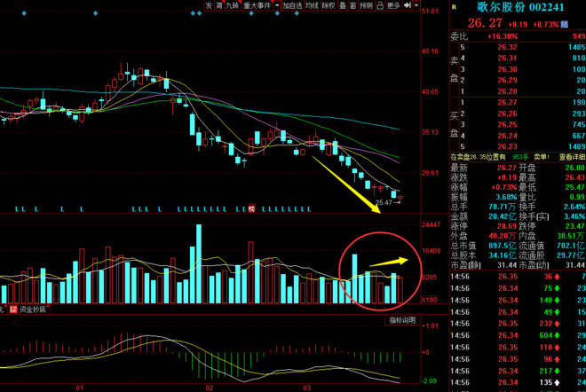Select buy level 3 price 26.25

coord(507,124)
